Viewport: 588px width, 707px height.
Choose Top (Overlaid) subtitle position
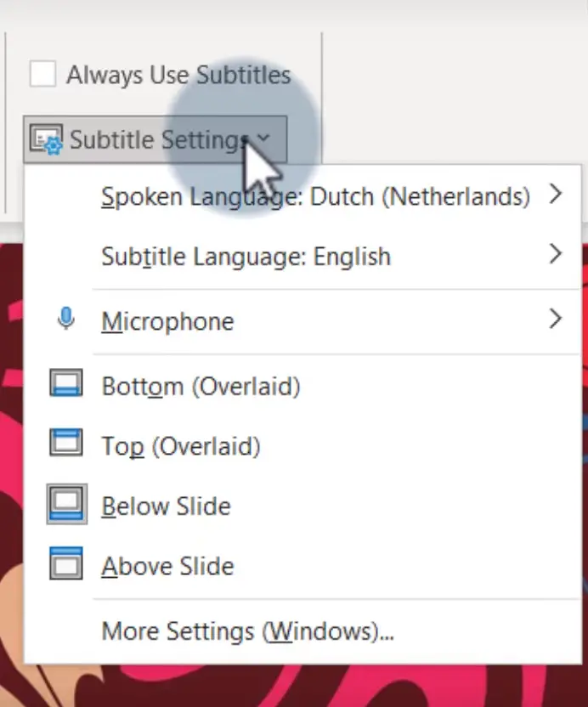302,446
